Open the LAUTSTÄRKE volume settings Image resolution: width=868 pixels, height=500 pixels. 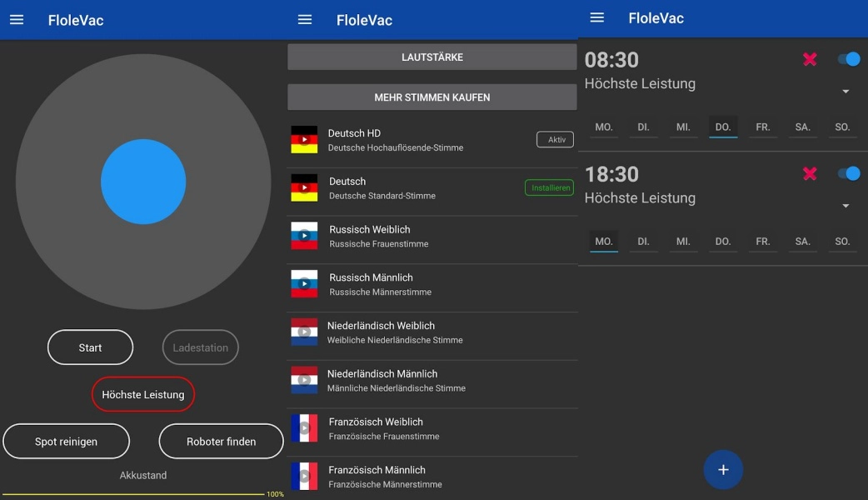pos(432,57)
